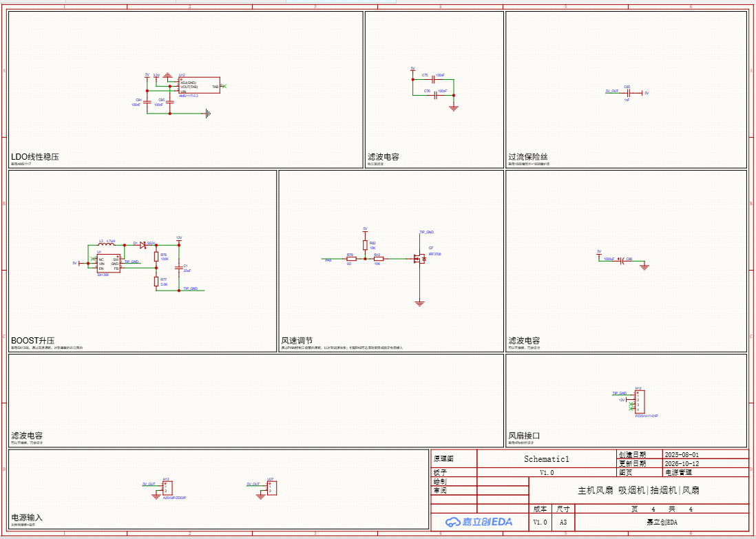Click the 'Schematic1' title block cell

tap(547, 459)
